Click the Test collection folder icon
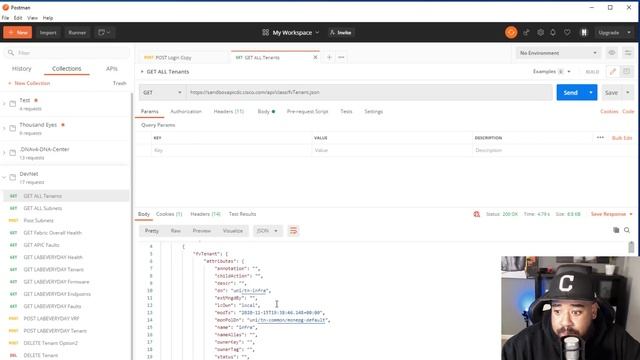 [13, 104]
